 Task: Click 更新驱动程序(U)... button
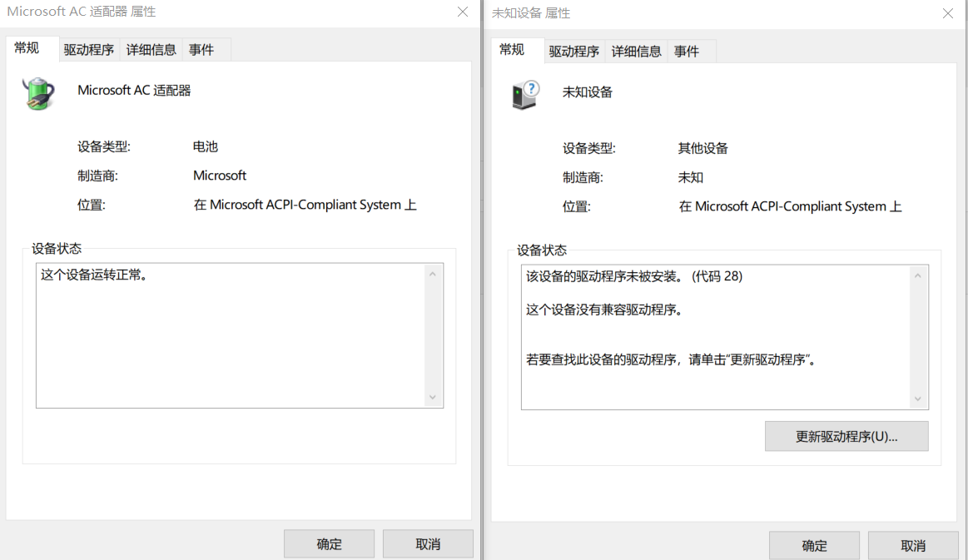coord(846,437)
